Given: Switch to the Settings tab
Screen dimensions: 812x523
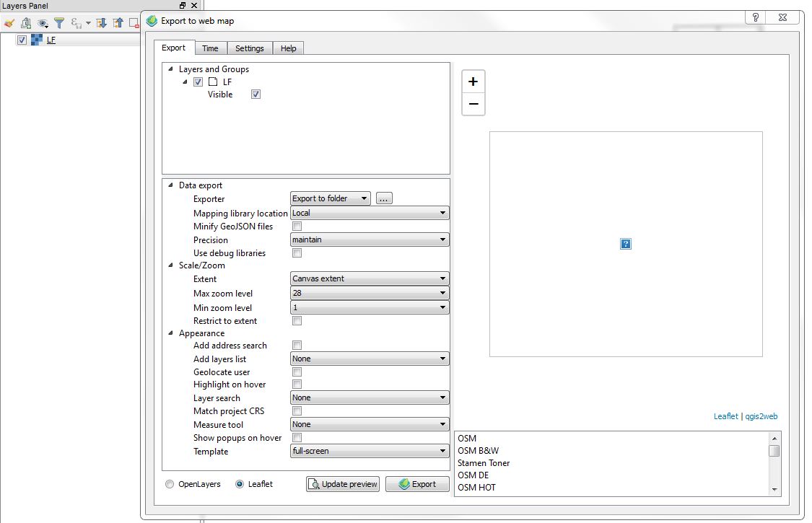Looking at the screenshot, I should 250,48.
